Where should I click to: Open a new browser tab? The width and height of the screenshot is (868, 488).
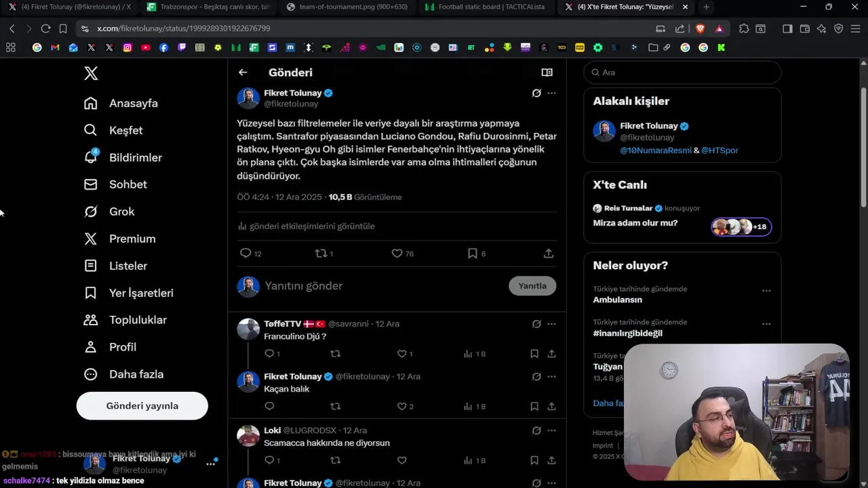pos(706,7)
